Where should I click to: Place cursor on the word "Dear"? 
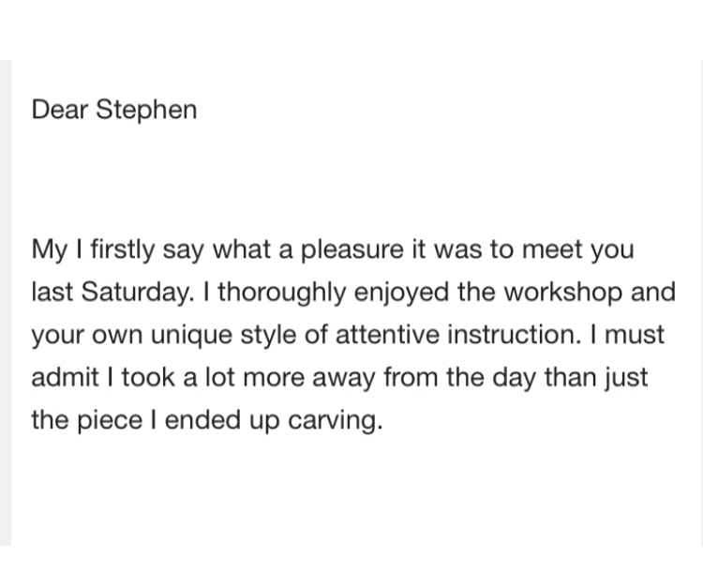point(60,110)
